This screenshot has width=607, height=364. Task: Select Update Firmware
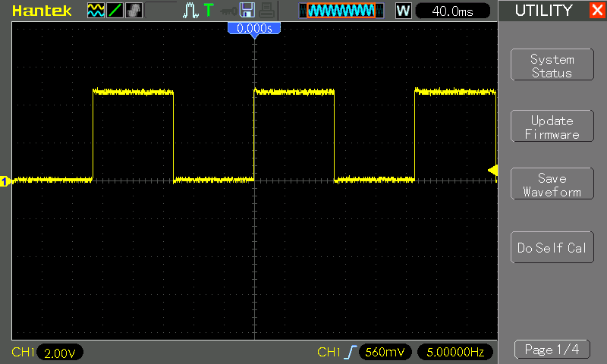point(552,127)
